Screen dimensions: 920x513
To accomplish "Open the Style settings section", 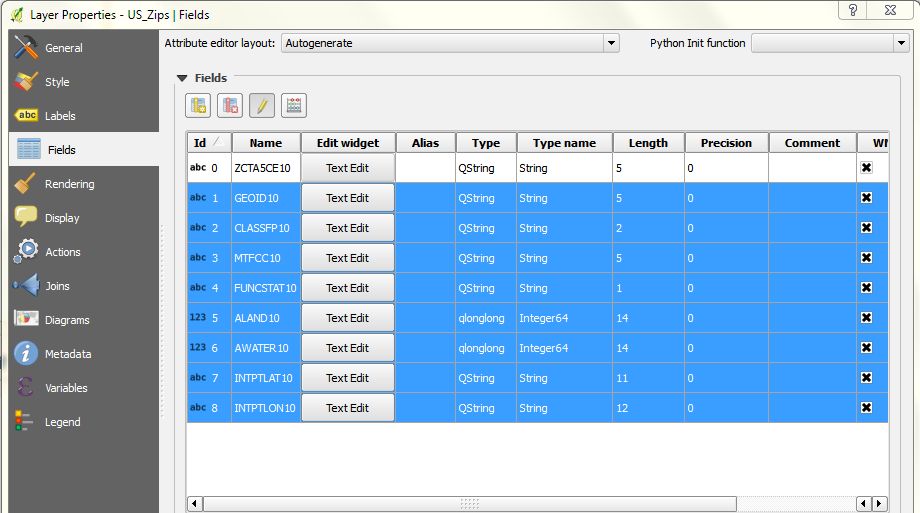I will click(84, 82).
